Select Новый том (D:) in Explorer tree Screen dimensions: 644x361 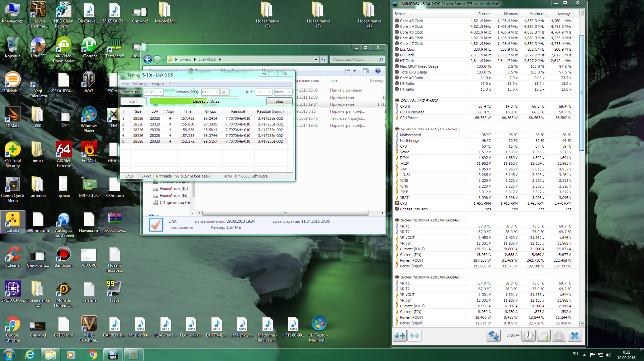(170, 189)
